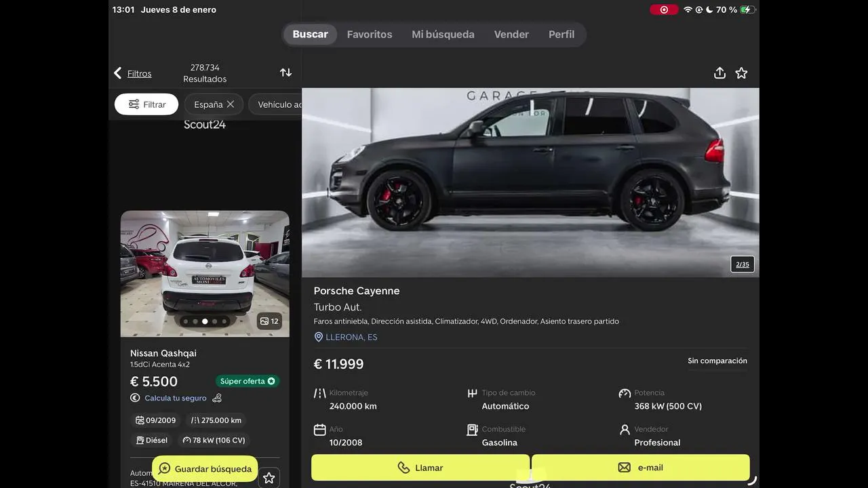Viewport: 868px width, 488px height.
Task: Select the Nissan Qashqai title
Action: (x=163, y=353)
